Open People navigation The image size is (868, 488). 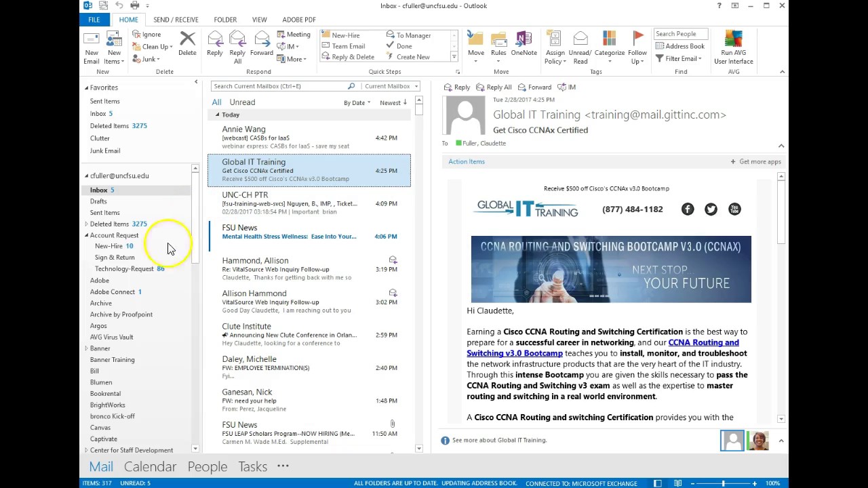pos(208,466)
